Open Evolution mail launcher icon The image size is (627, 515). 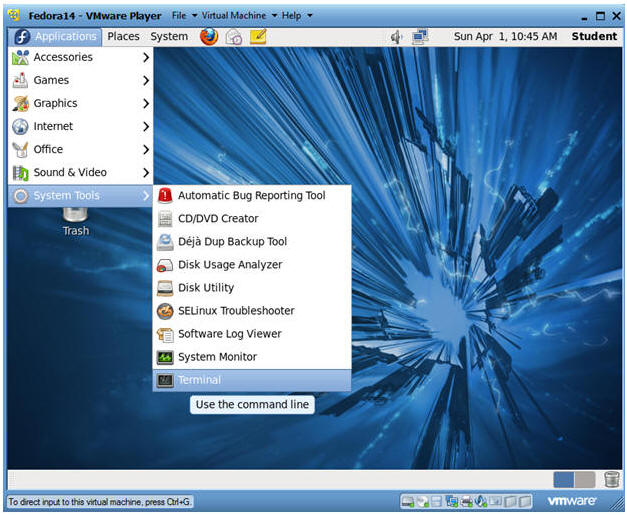pyautogui.click(x=234, y=37)
